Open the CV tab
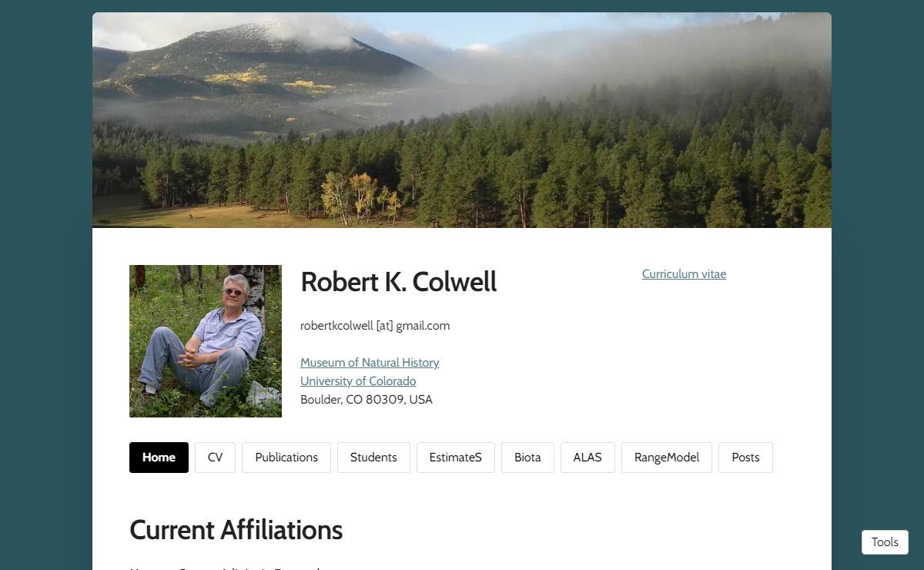Screen dimensions: 924x570 point(215,458)
